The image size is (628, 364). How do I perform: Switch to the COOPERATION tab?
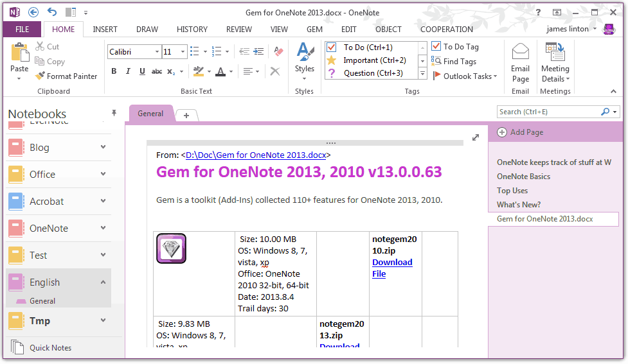pyautogui.click(x=447, y=29)
